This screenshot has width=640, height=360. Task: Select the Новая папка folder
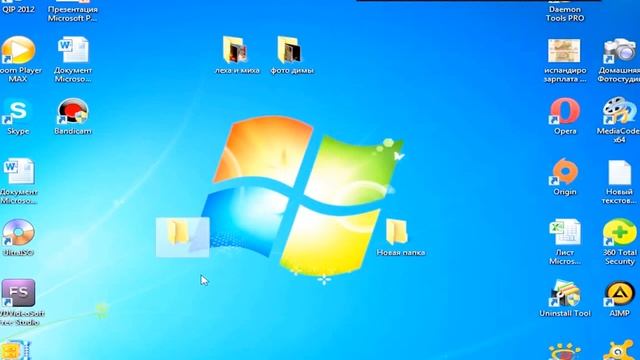coord(400,238)
